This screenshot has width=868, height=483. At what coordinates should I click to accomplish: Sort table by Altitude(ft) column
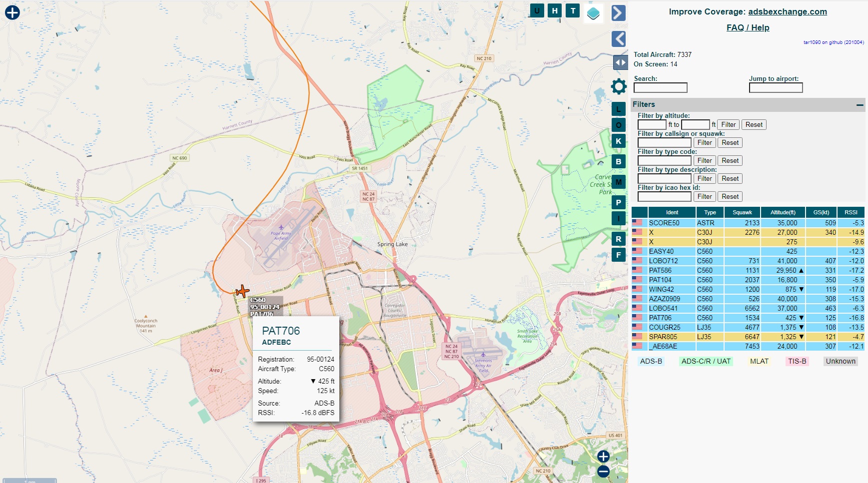point(783,212)
